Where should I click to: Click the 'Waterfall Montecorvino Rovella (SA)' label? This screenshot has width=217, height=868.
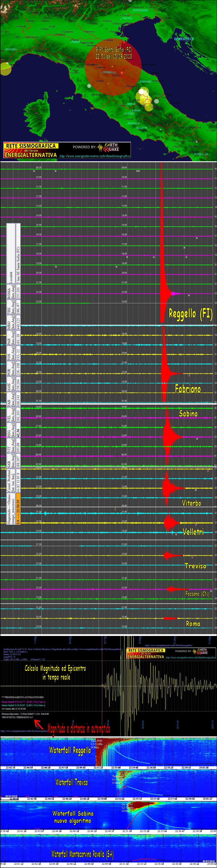point(83,854)
